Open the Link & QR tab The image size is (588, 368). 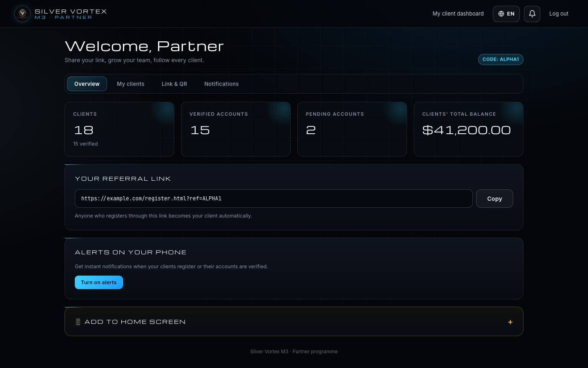coord(174,84)
